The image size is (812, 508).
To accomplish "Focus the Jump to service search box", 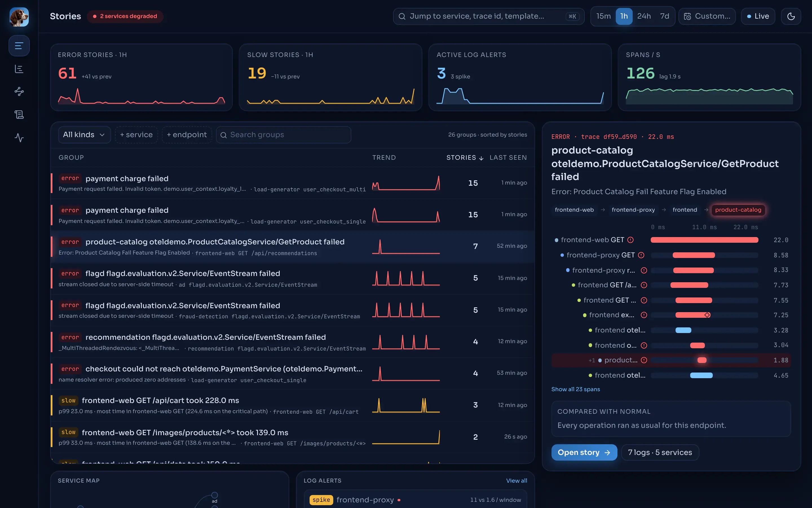I will coord(489,16).
